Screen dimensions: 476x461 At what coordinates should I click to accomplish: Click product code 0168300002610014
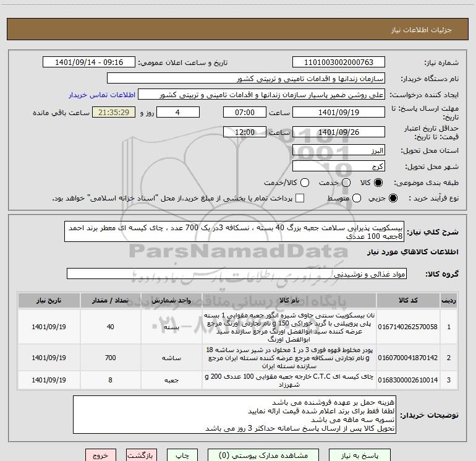[408, 380]
